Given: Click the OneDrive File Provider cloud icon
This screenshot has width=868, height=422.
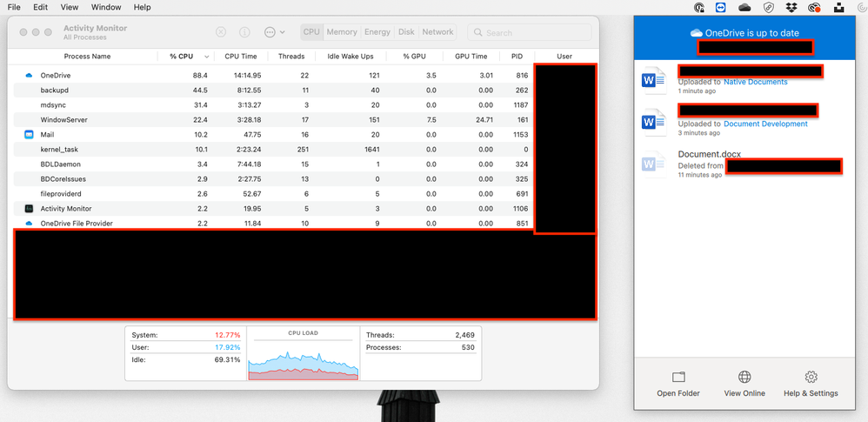Looking at the screenshot, I should (x=29, y=224).
